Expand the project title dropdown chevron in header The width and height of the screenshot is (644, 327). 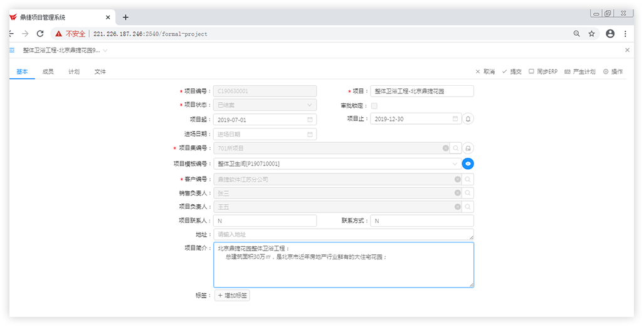(x=105, y=50)
